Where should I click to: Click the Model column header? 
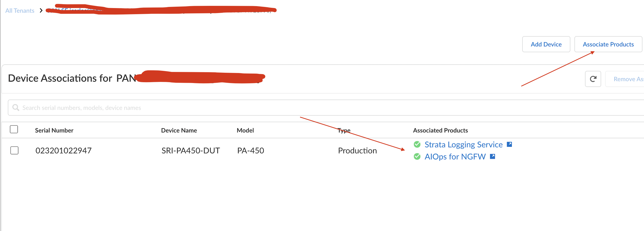coord(245,130)
